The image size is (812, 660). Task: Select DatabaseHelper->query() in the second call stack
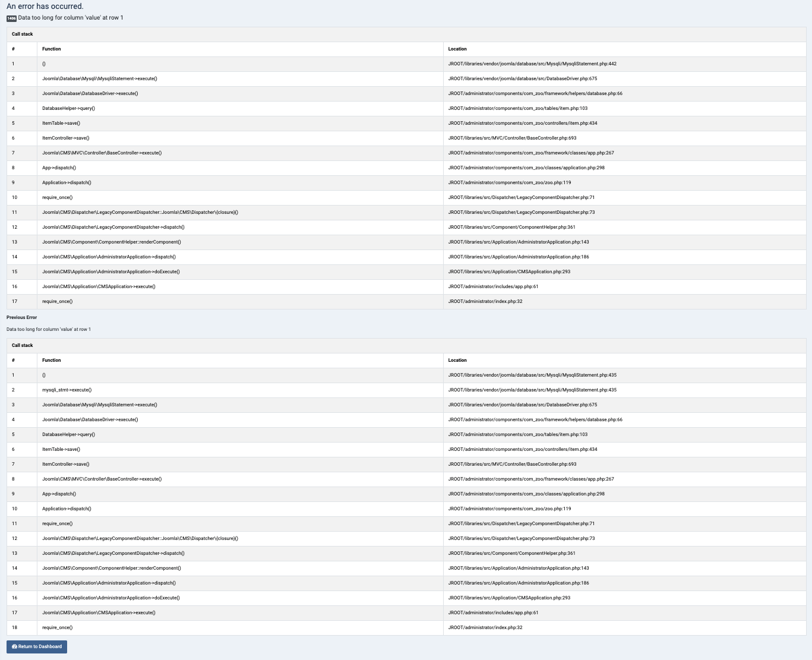(x=68, y=434)
